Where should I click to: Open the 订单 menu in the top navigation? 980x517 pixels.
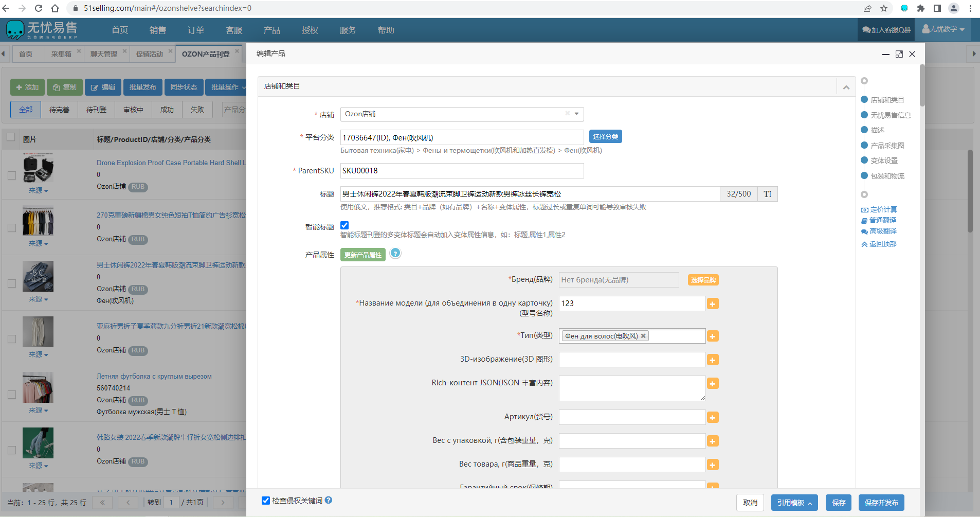[195, 30]
